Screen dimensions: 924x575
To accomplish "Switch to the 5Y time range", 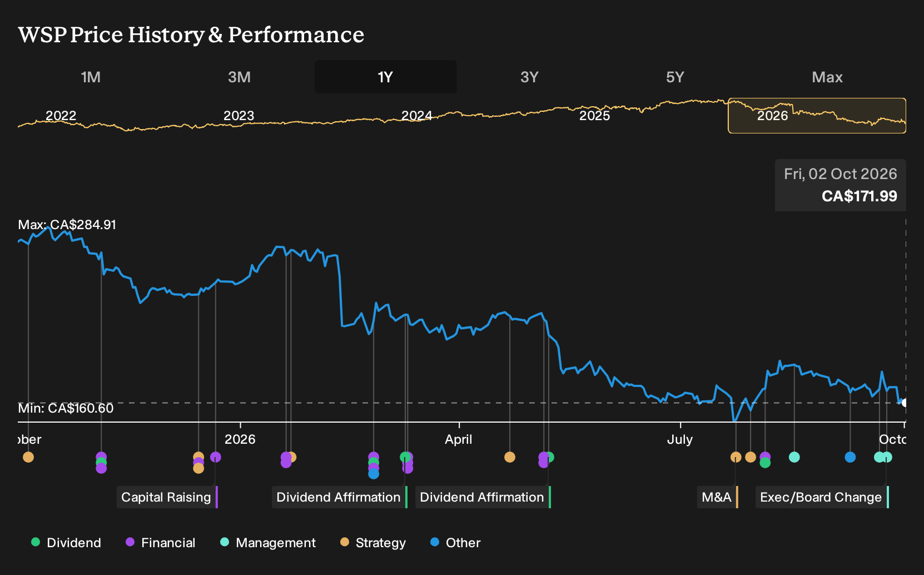I will point(675,77).
